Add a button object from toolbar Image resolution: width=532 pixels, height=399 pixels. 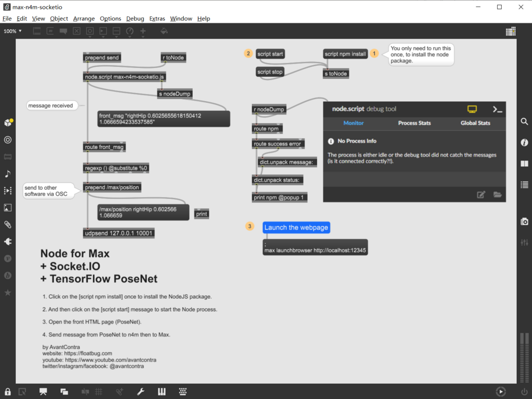tap(90, 31)
